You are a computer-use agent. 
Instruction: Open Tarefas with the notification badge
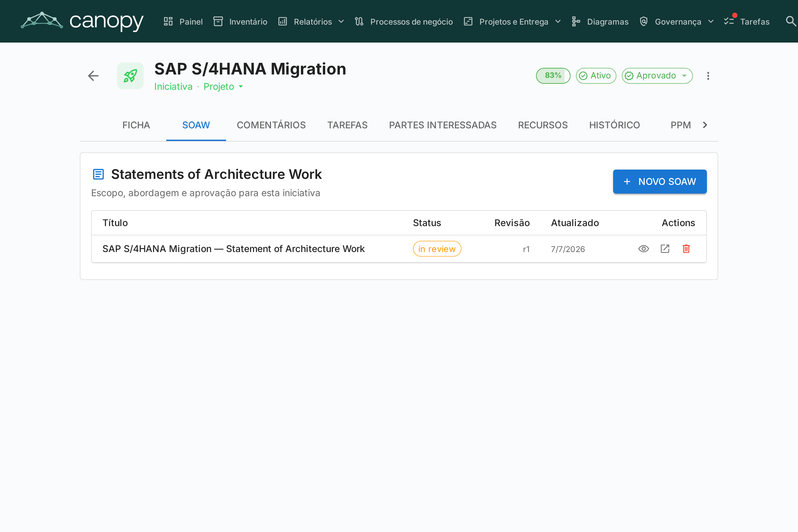tap(746, 21)
